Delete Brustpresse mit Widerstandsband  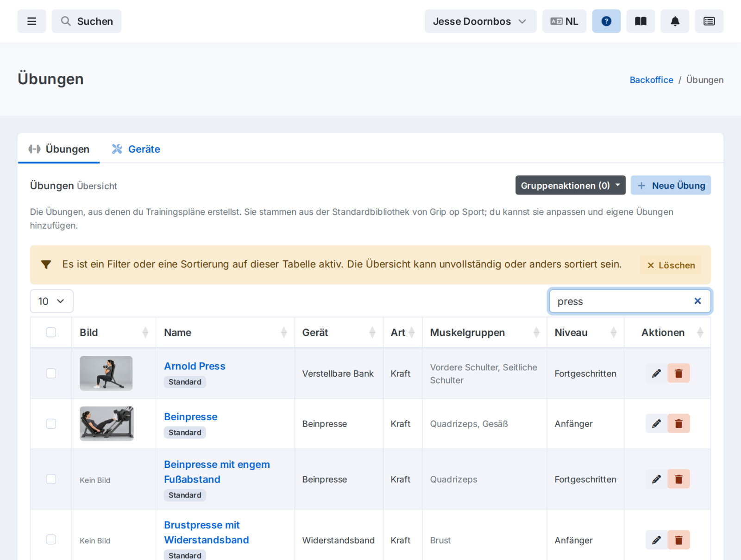click(x=678, y=540)
